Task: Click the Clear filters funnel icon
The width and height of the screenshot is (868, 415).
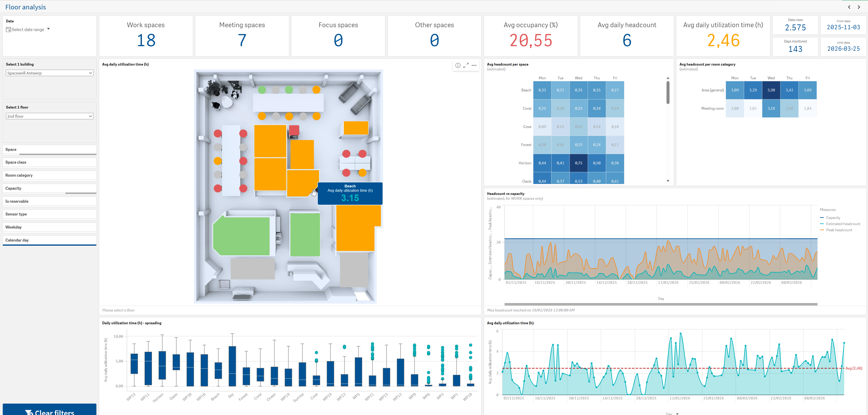Action: click(29, 412)
